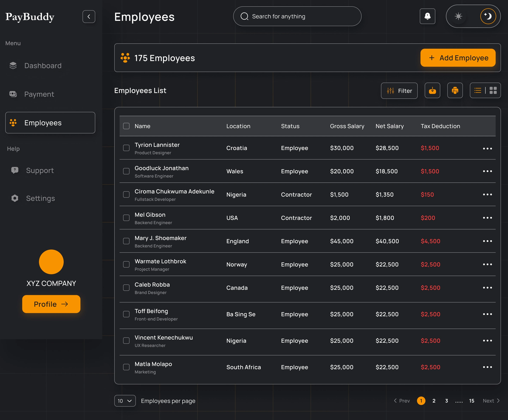Click the search input field

click(297, 16)
